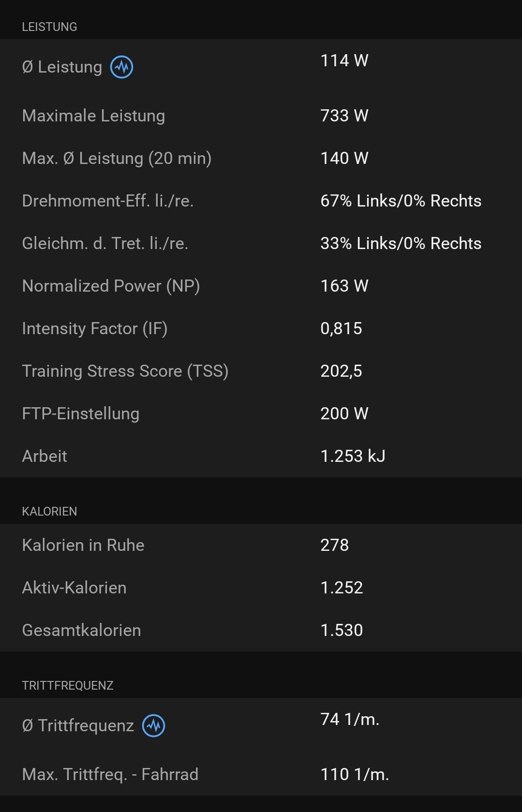Tap the Intensity Factor (IF) label
The width and height of the screenshot is (522, 812).
95,328
